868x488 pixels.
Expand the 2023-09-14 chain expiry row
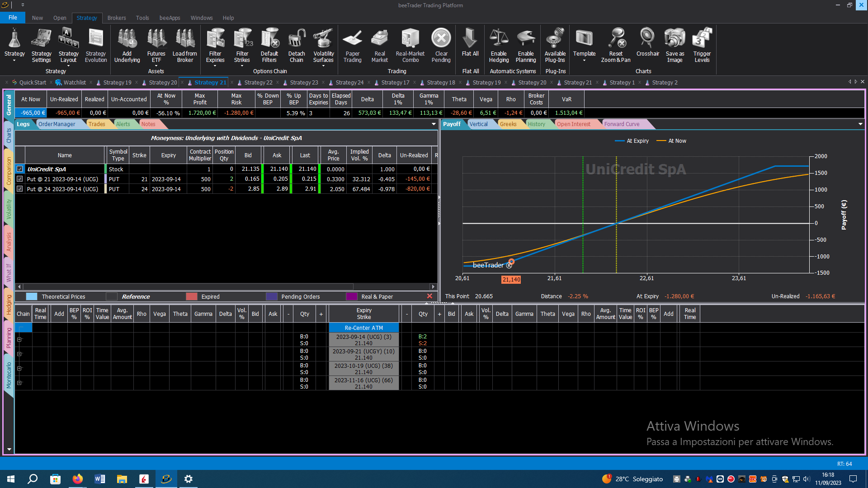tap(19, 339)
